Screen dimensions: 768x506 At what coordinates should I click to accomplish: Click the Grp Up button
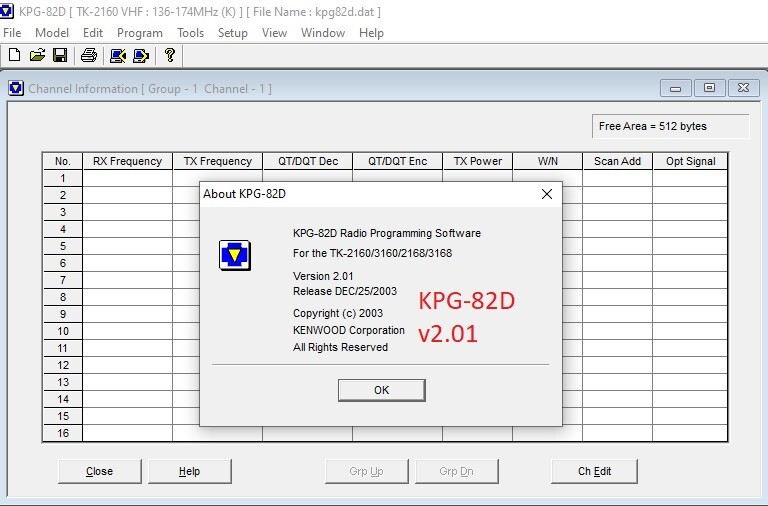[366, 471]
